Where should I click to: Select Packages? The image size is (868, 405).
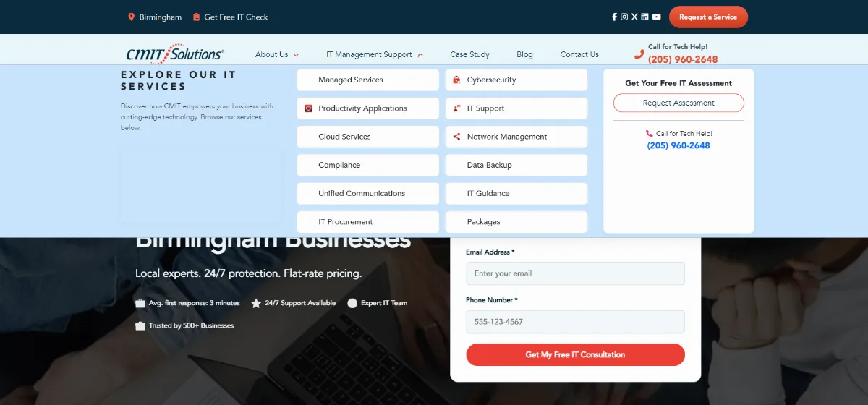pos(516,222)
